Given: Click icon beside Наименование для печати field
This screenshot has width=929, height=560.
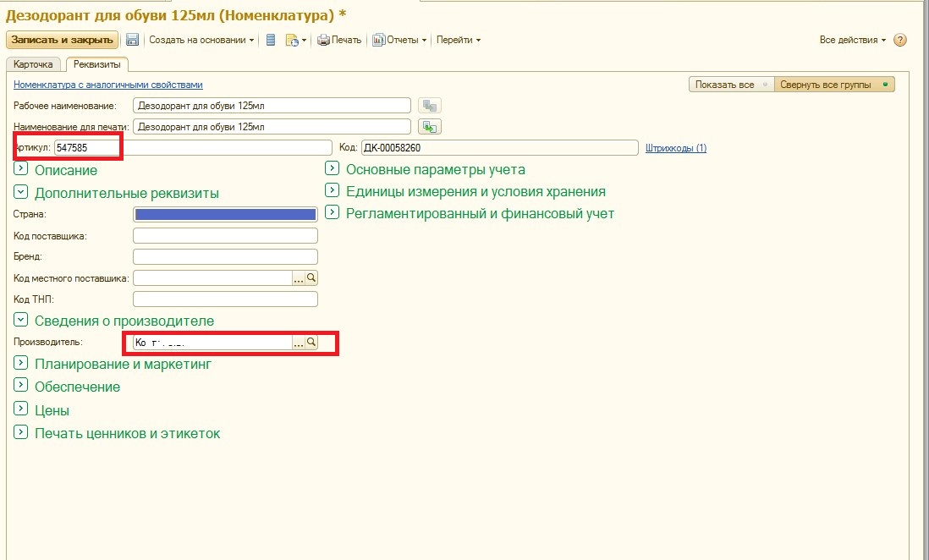Looking at the screenshot, I should coord(431,127).
